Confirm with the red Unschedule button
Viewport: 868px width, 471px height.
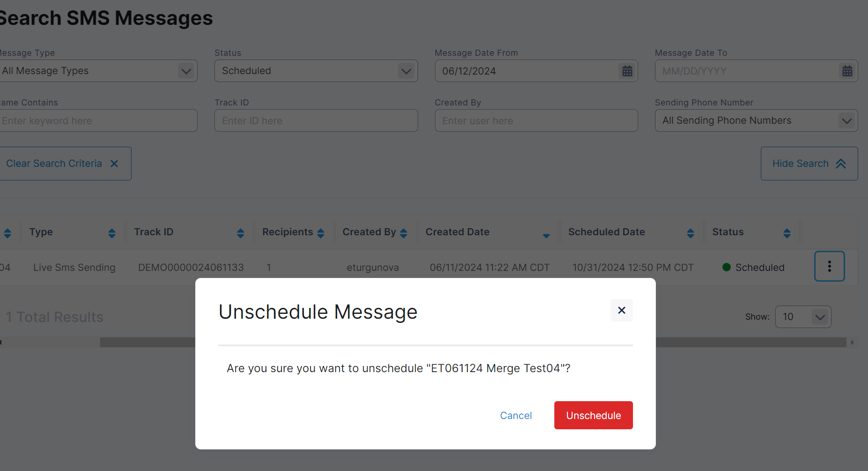593,415
